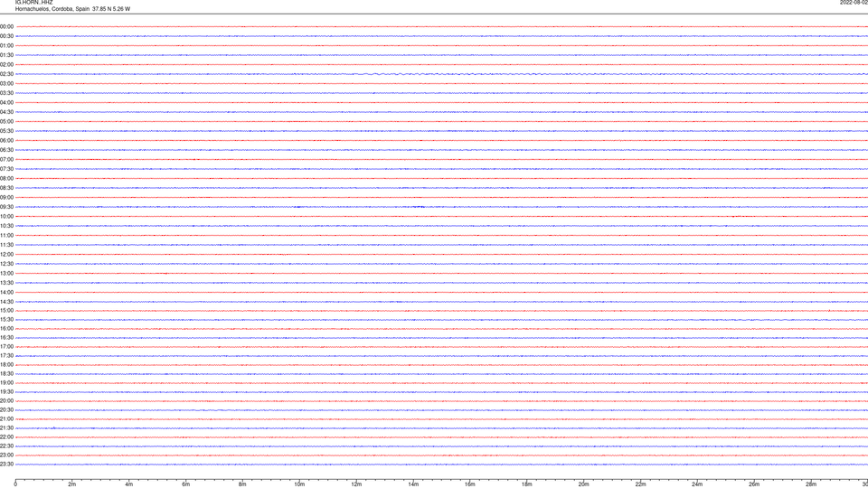
Task: Click the 06:30 row label
Action: [6, 150]
